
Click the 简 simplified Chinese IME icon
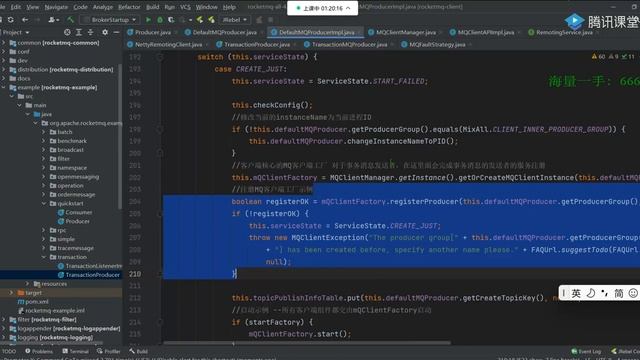point(619,293)
